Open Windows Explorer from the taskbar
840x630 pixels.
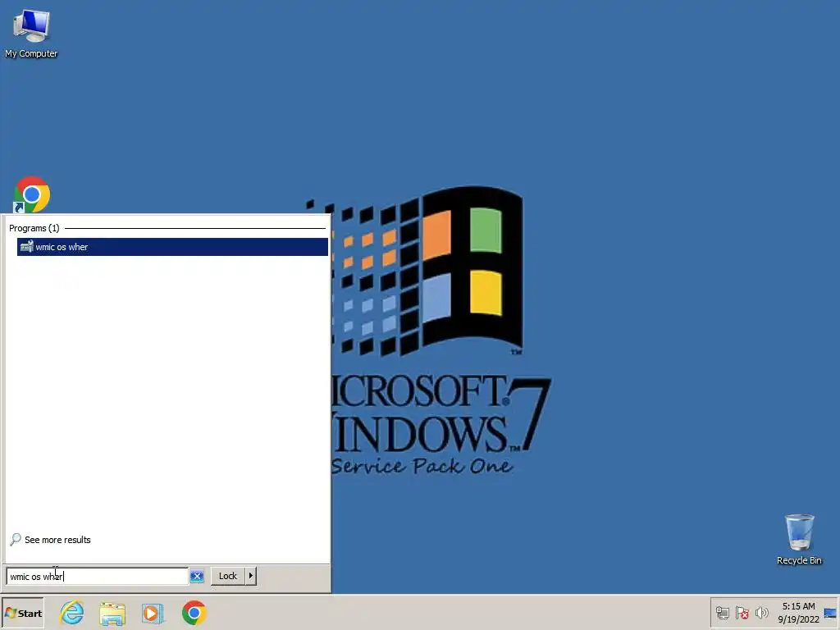tap(112, 614)
